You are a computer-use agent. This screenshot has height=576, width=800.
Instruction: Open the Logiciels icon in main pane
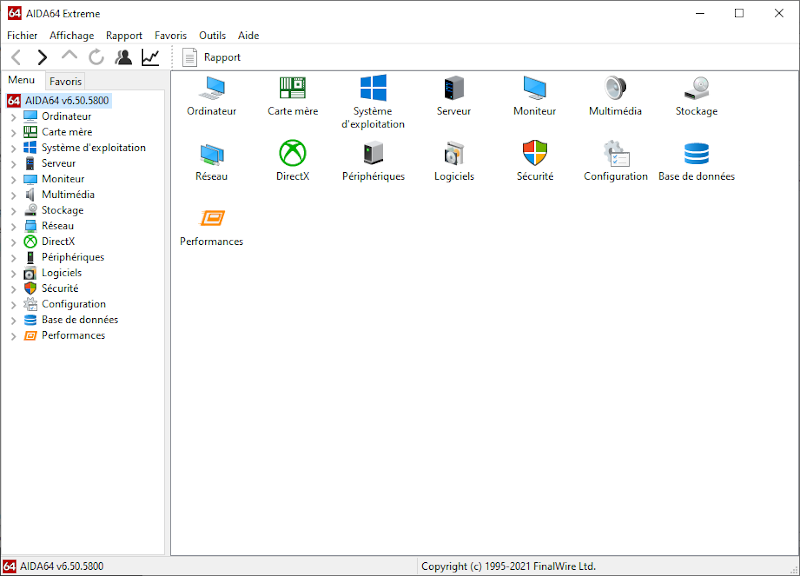454,153
